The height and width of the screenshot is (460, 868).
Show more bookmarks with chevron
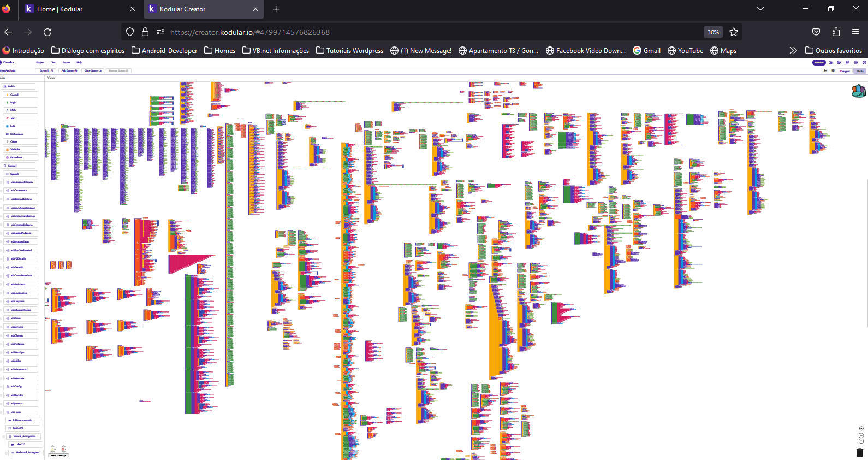coord(793,51)
